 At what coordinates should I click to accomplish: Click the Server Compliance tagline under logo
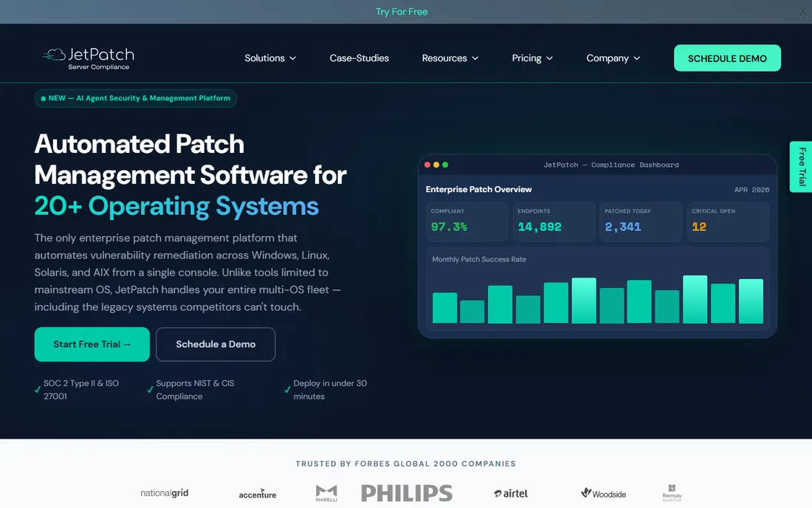pos(99,66)
